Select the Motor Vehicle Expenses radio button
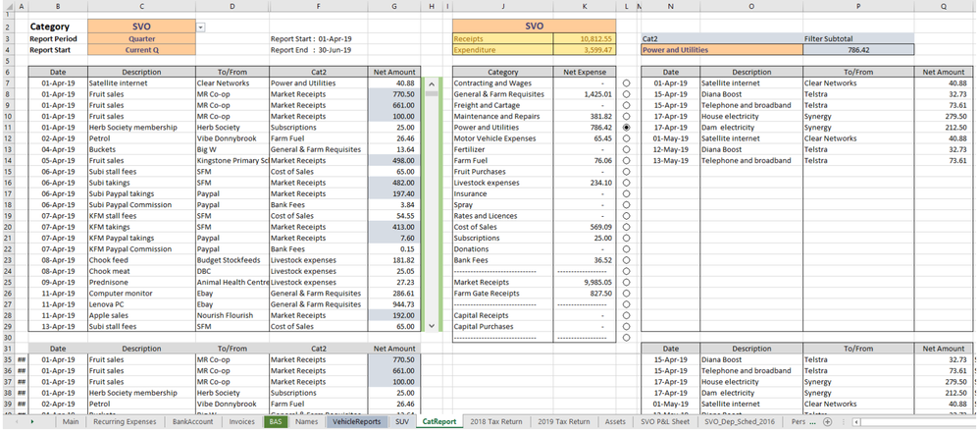Screen dimensions: 980x434 coord(626,138)
